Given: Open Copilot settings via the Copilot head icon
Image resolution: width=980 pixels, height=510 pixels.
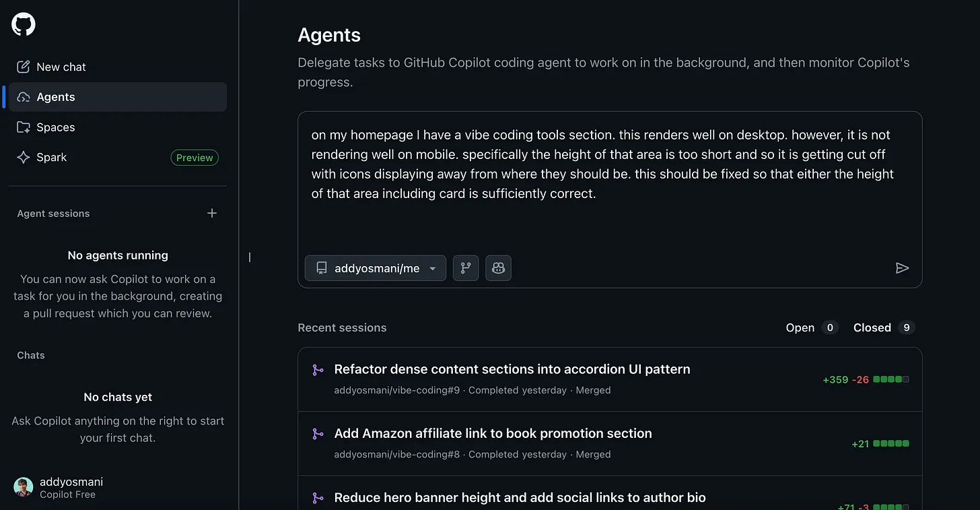Looking at the screenshot, I should point(498,267).
